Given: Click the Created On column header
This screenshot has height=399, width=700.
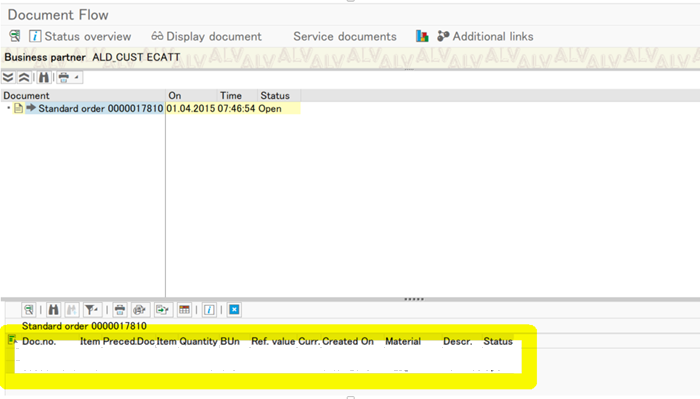Looking at the screenshot, I should 348,341.
